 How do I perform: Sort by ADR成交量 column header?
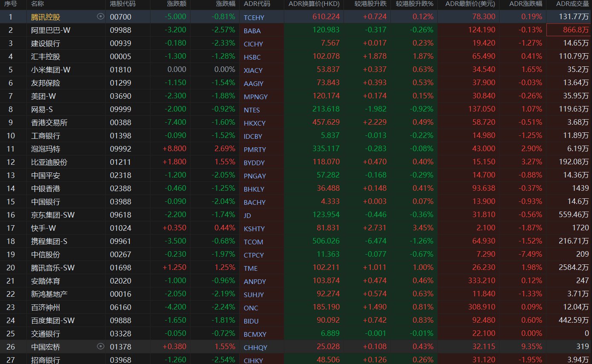pyautogui.click(x=572, y=4)
